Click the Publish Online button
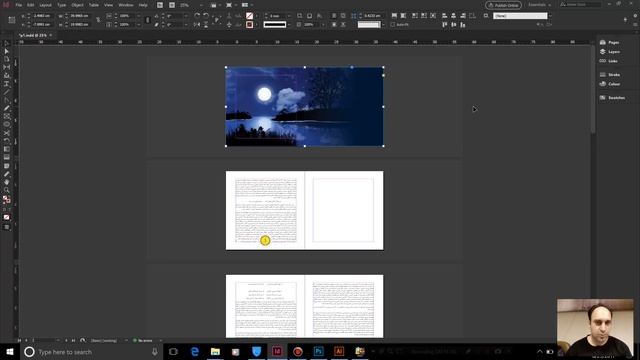The width and height of the screenshot is (640, 360). 504,5
